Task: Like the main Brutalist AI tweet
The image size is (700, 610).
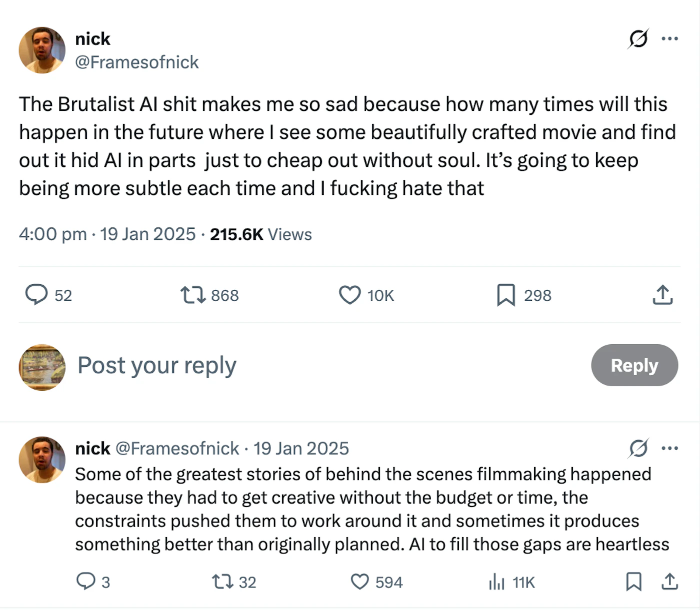Action: point(350,295)
